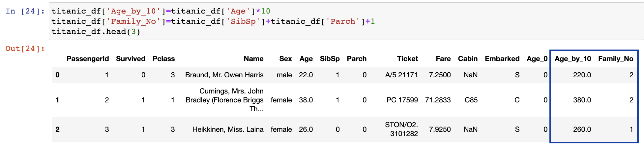
Task: Select the Survived column header
Action: (131, 59)
